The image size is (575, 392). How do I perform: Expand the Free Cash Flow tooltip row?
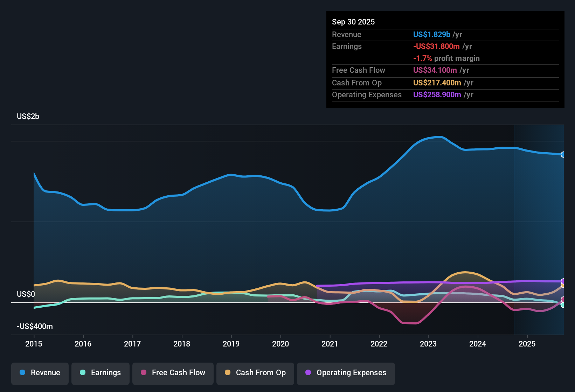click(x=359, y=70)
